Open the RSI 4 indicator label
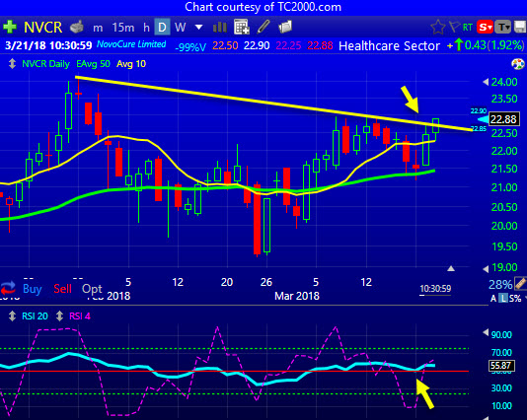527x420 pixels. tap(80, 315)
